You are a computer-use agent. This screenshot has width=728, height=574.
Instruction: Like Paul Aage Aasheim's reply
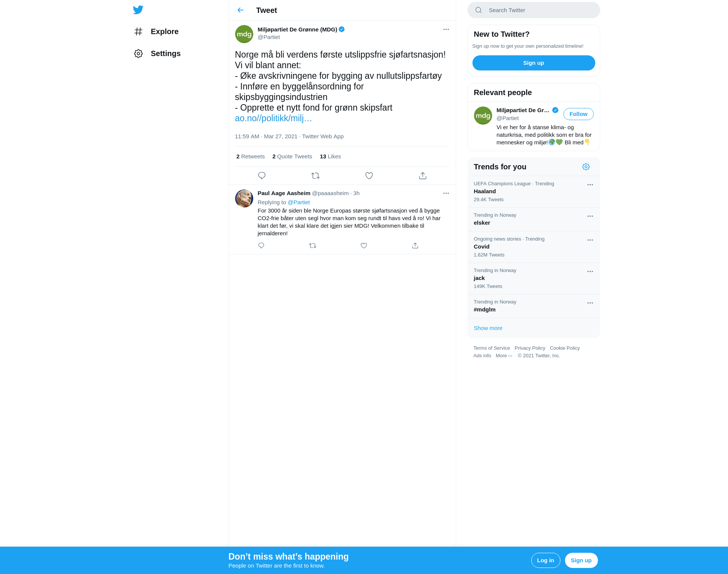364,246
